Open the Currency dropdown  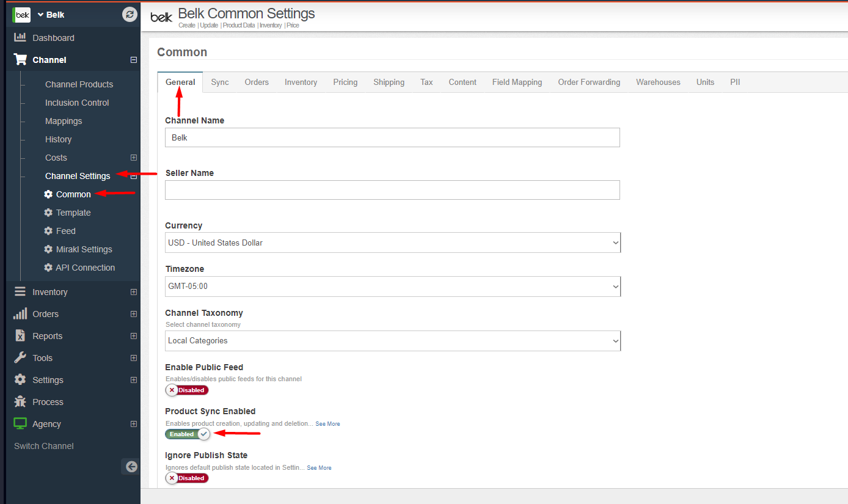coord(393,243)
